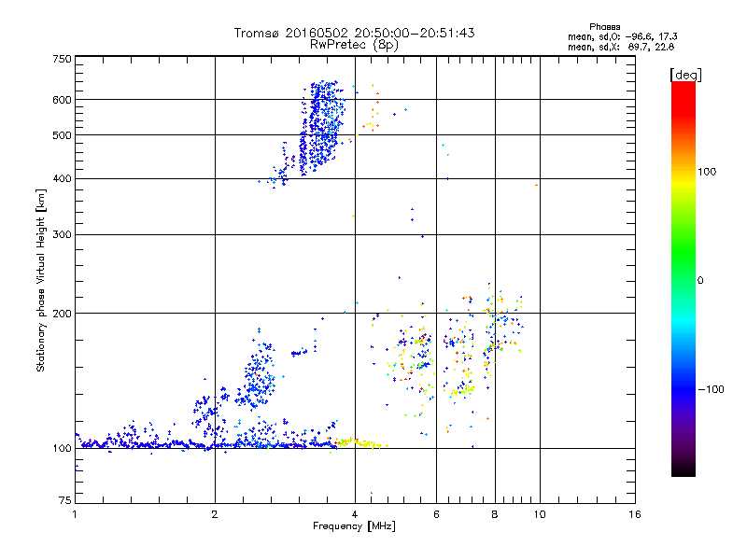Click the y-axis tick label '75'
This screenshot has height=560, width=747.
pos(65,500)
